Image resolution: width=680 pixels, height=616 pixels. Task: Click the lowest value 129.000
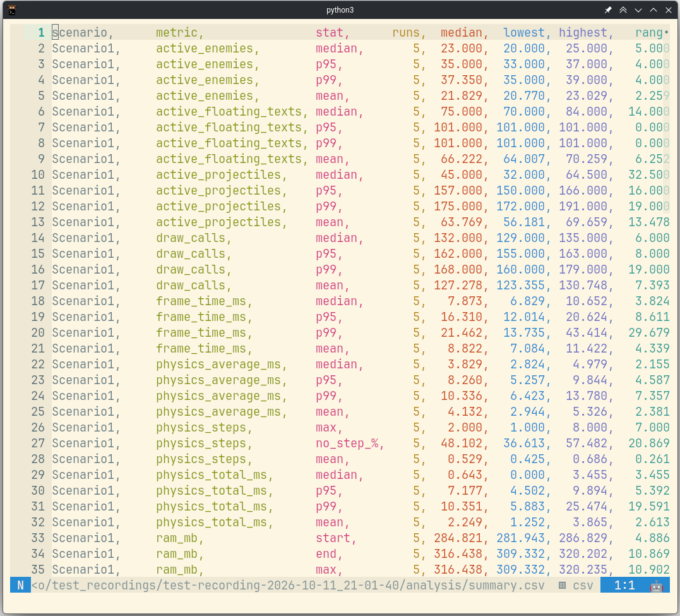point(520,238)
